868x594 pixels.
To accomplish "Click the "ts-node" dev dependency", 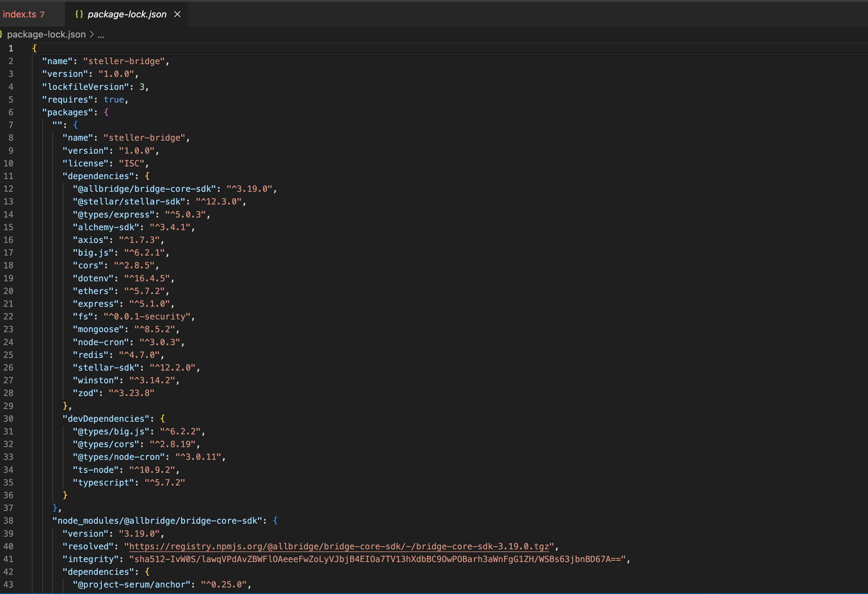I will [96, 470].
